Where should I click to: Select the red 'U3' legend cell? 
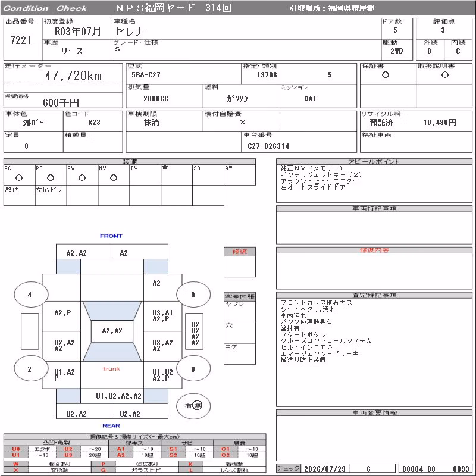coord(68,455)
